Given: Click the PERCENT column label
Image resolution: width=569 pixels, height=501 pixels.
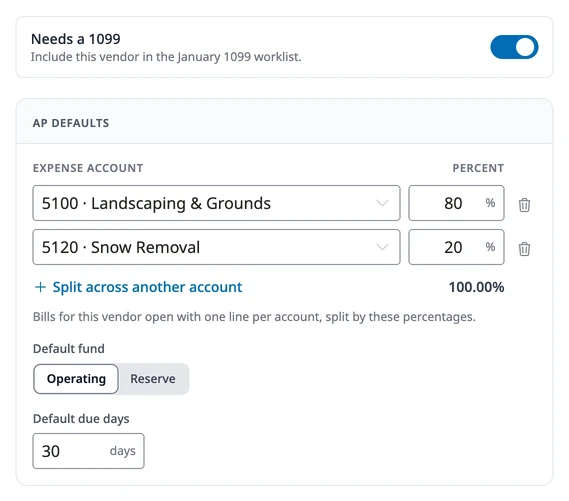Looking at the screenshot, I should coord(478,168).
